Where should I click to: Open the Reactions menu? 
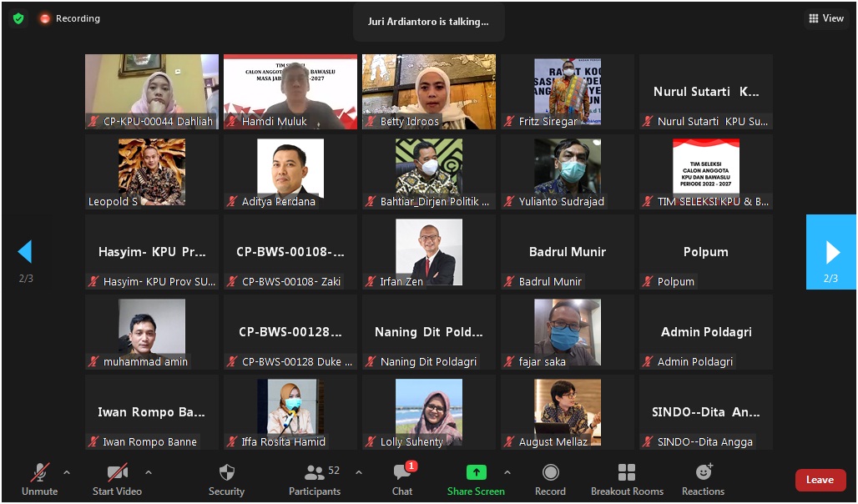(703, 480)
